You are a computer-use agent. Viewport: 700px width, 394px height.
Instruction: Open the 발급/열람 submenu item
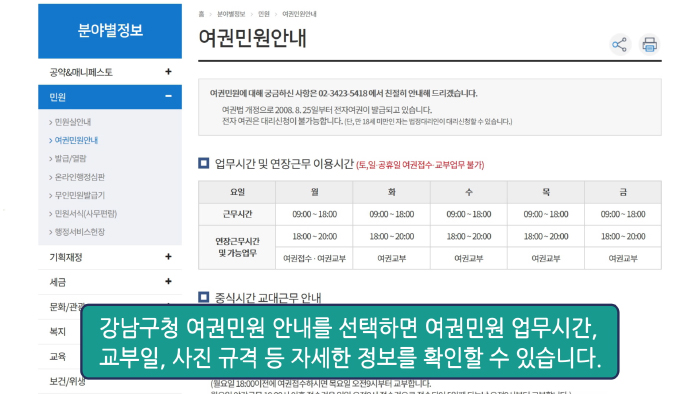click(70, 158)
